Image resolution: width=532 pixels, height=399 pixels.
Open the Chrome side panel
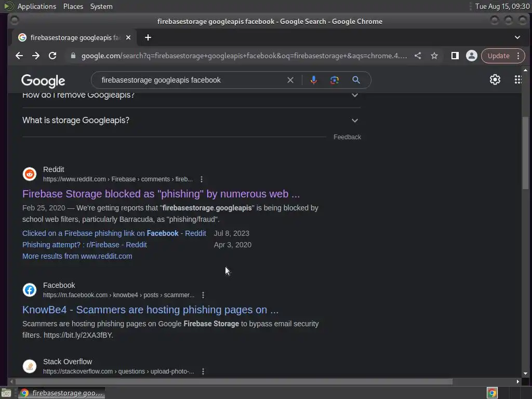455,56
